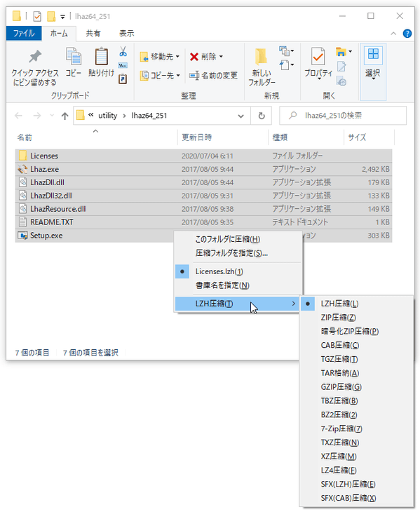Click the Copy icon in the ribbon
Screen dimensions: 420x514
pos(74,56)
